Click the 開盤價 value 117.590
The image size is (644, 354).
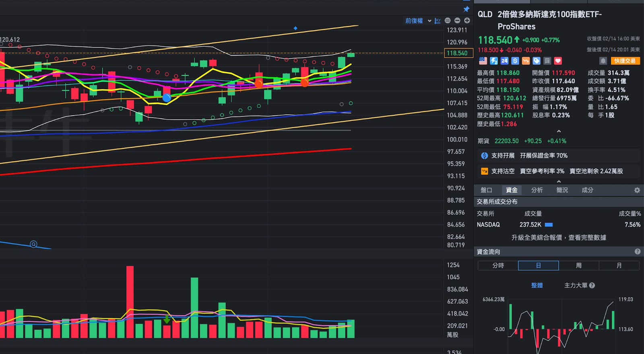[x=563, y=73]
